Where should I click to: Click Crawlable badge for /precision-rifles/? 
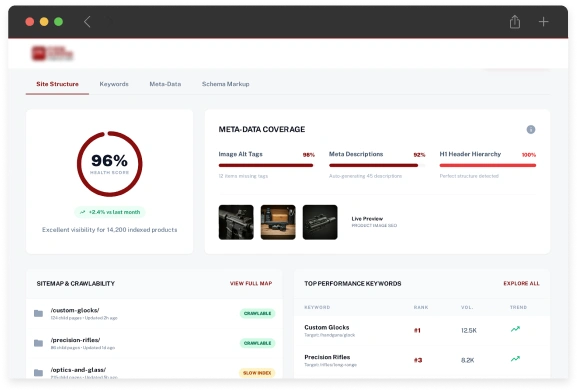257,343
